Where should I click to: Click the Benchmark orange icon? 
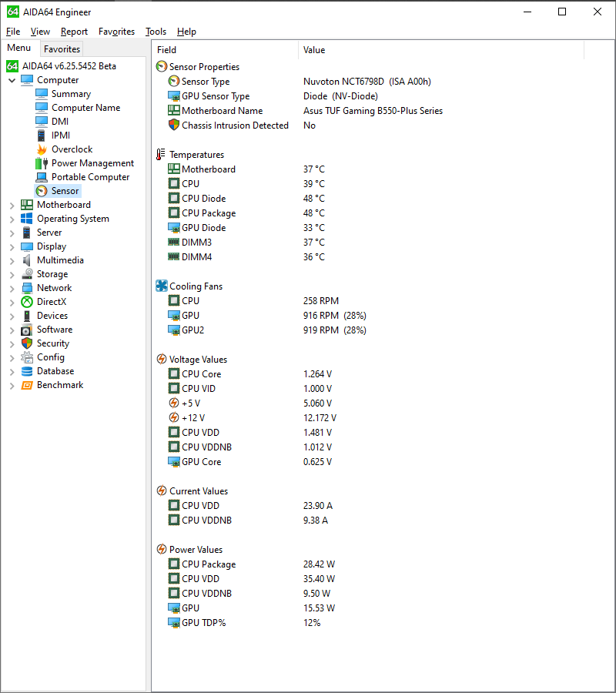27,385
